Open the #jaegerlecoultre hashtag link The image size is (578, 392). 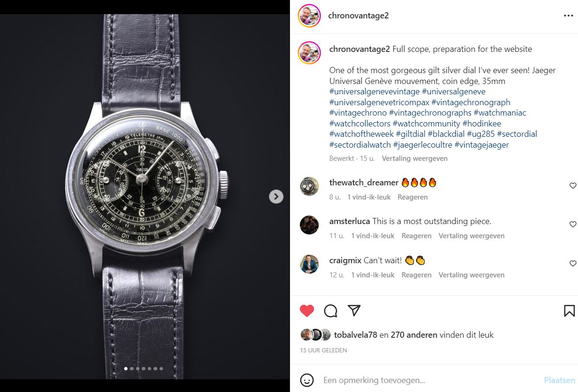click(x=423, y=145)
